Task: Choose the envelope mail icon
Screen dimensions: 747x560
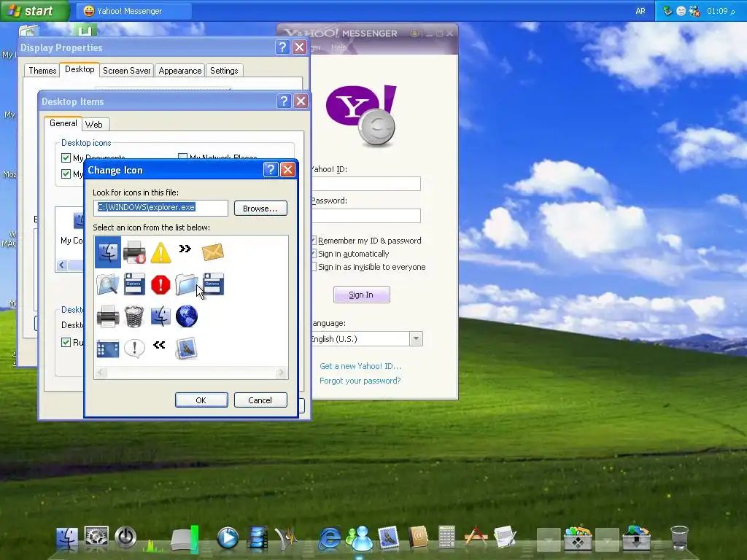Action: [x=212, y=252]
